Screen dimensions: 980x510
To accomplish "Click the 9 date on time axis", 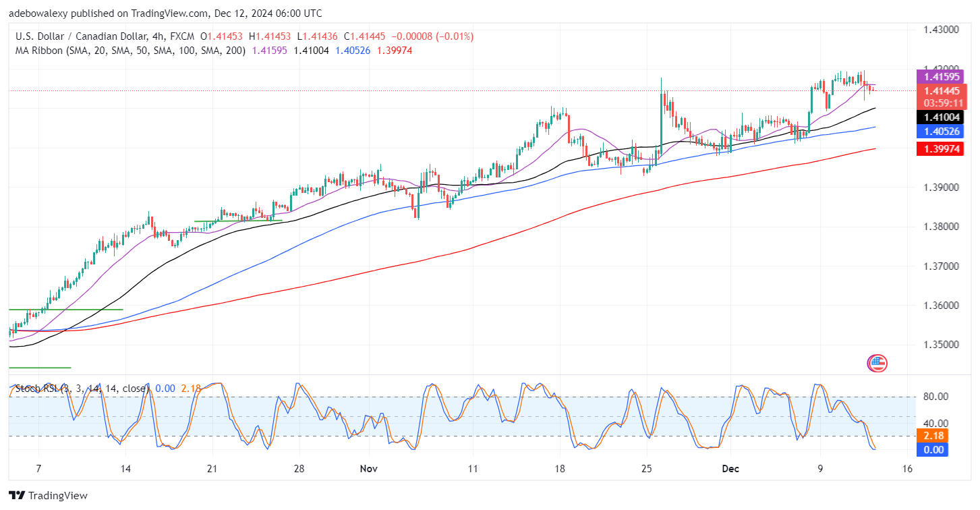I will [x=820, y=468].
